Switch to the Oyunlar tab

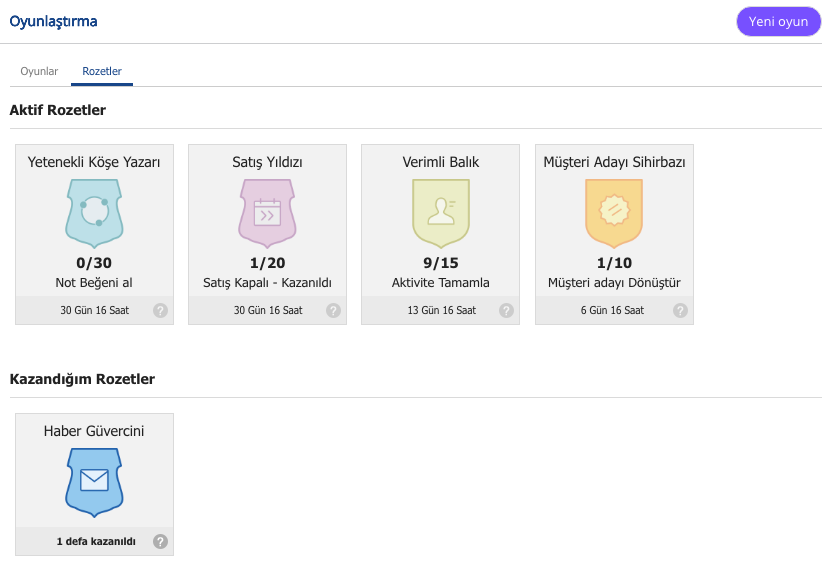(39, 71)
